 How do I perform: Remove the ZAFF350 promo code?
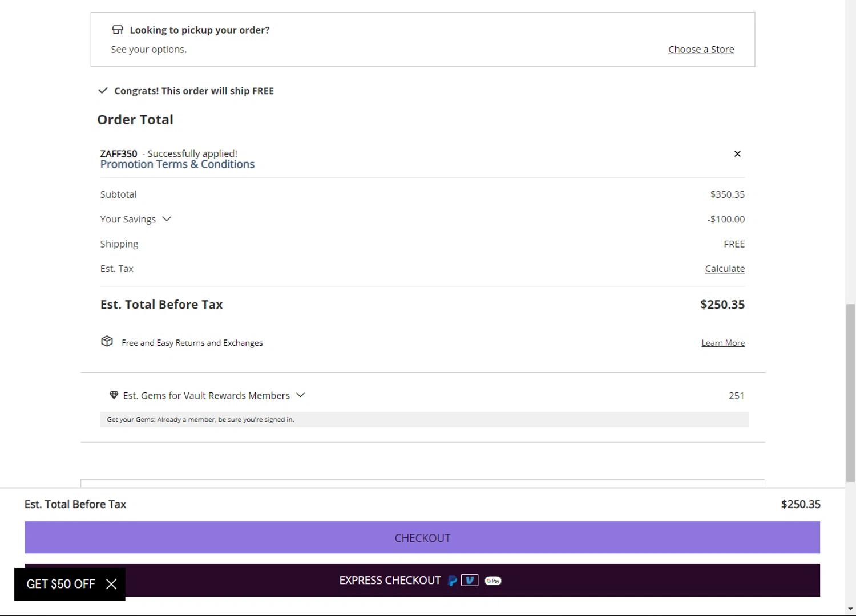coord(737,154)
